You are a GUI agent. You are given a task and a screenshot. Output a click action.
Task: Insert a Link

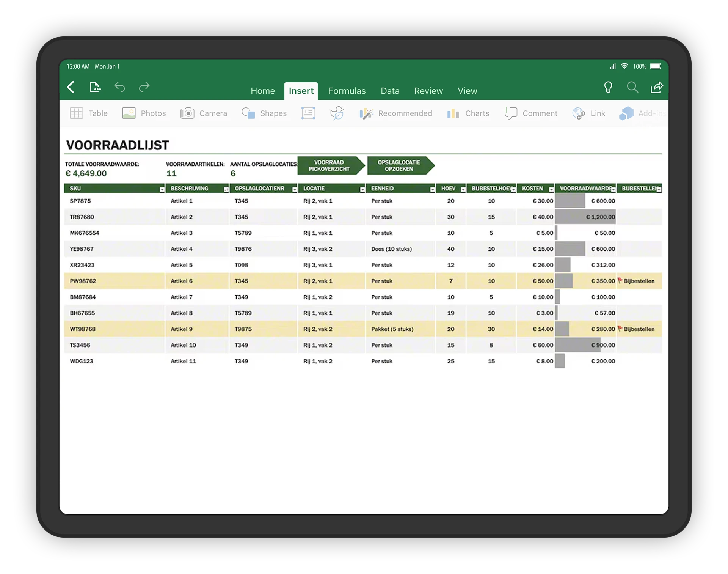(589, 113)
